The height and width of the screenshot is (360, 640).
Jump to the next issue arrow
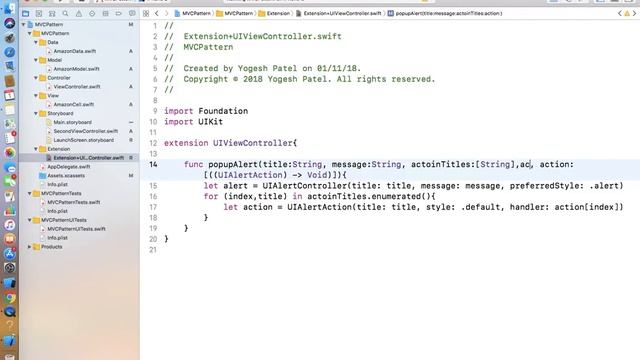[635, 13]
